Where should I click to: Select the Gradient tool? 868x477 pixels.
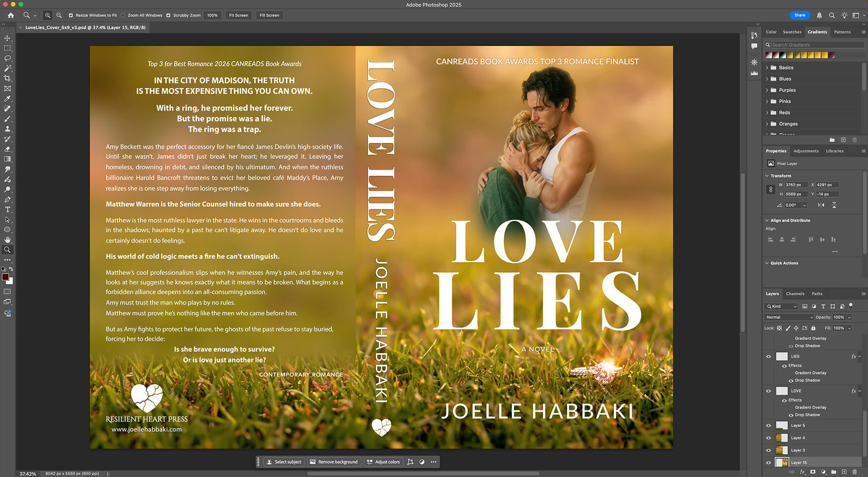click(x=7, y=159)
